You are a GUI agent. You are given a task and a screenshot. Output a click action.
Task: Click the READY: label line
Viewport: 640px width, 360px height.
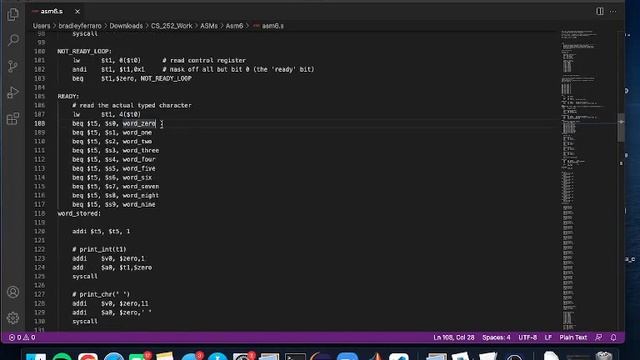point(68,96)
